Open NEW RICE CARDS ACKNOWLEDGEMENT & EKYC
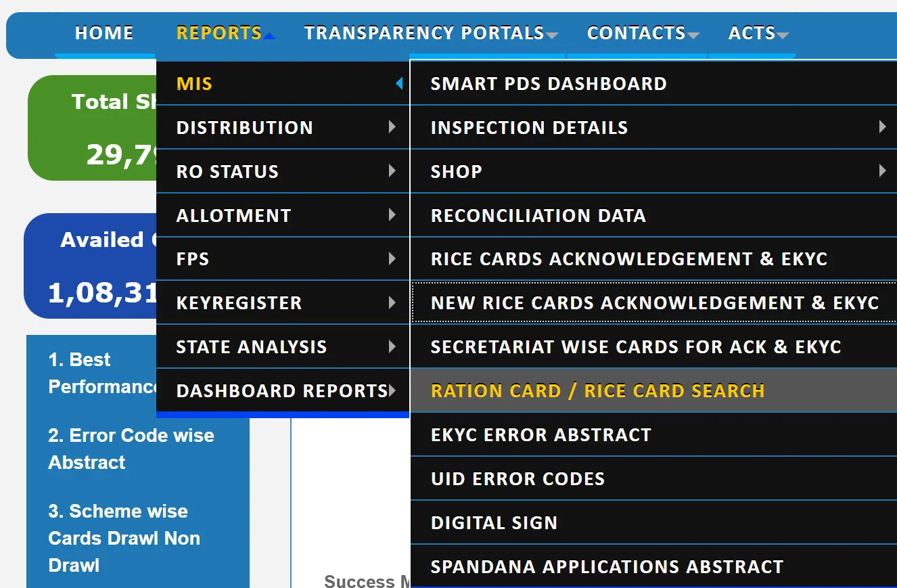This screenshot has width=897, height=588. (x=653, y=302)
